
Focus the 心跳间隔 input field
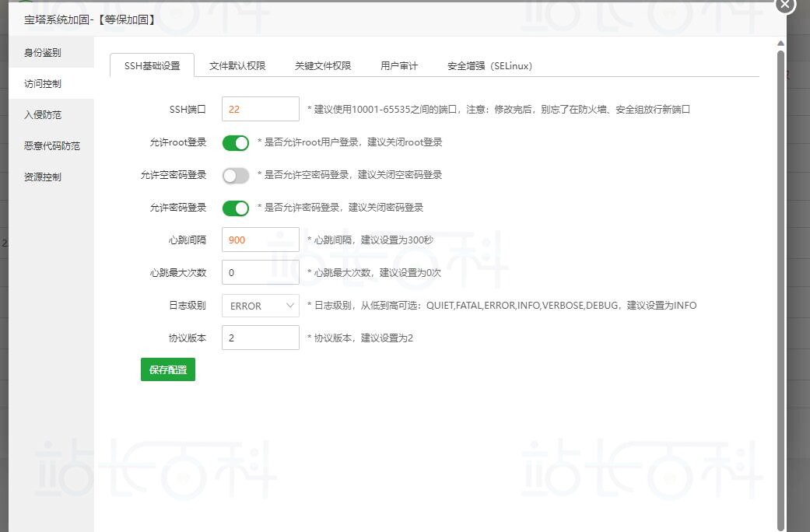(x=260, y=240)
